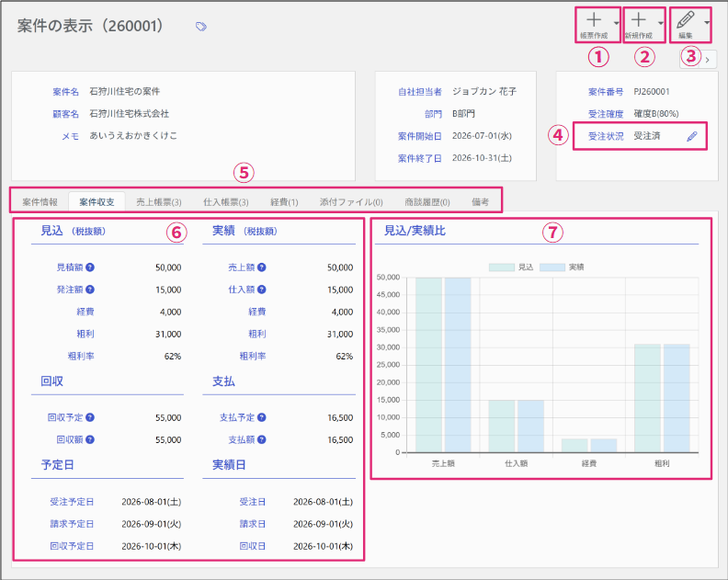Screen dimensions: 728x580
Task: Open the 経費(1) tab
Action: tap(284, 202)
